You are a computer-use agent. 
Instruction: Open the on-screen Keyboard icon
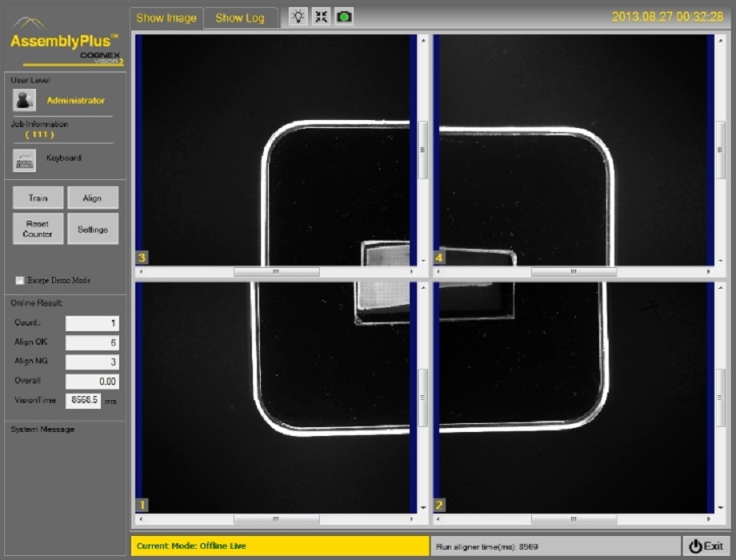(25, 159)
